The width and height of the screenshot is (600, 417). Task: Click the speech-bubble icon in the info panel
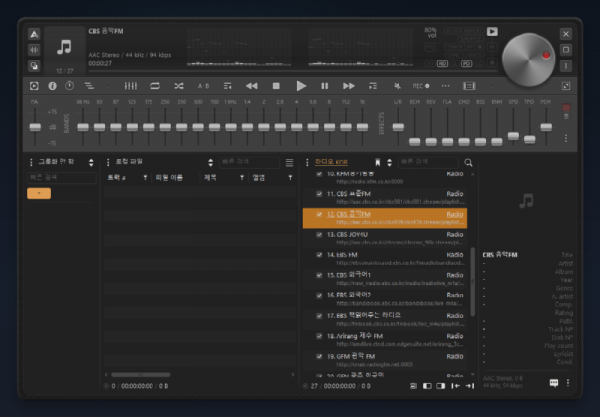[x=554, y=383]
